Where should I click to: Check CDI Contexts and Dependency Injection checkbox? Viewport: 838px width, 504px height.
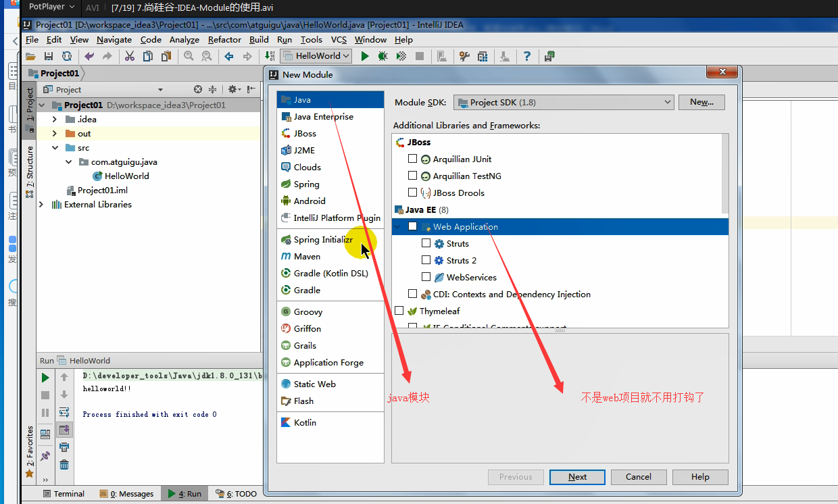(412, 294)
